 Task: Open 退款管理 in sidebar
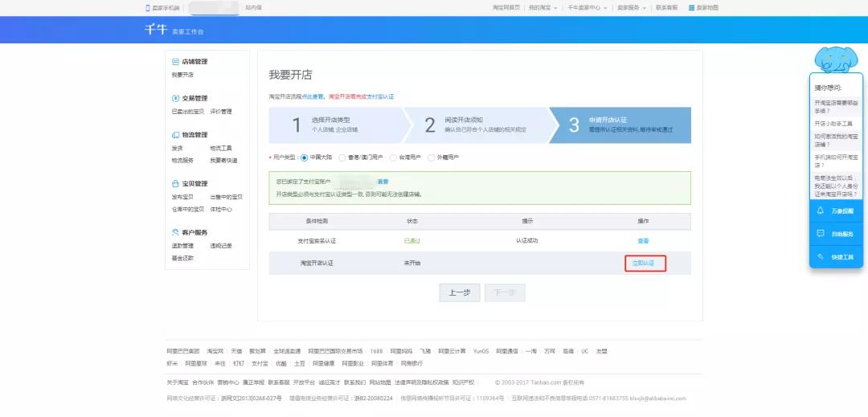click(182, 246)
